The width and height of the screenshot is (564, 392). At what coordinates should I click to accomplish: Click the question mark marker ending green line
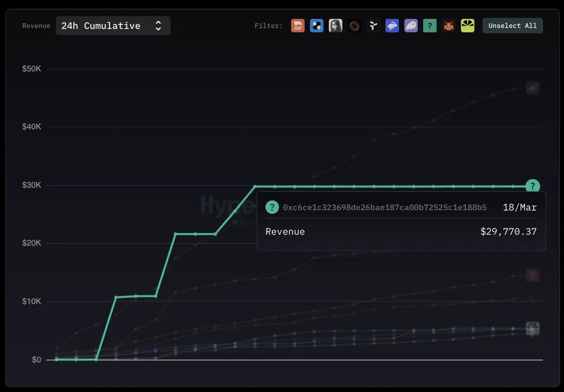point(532,186)
